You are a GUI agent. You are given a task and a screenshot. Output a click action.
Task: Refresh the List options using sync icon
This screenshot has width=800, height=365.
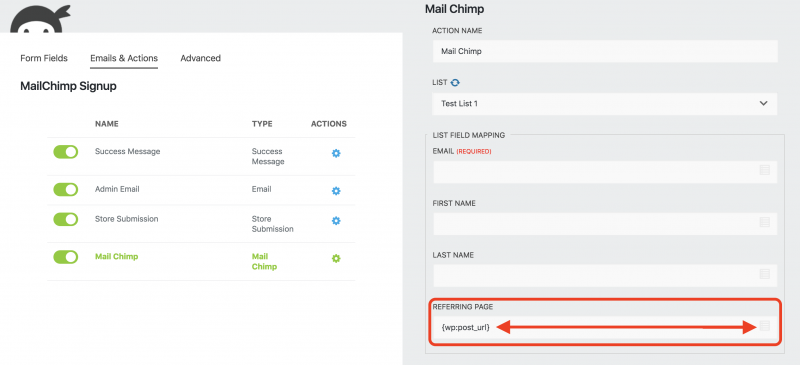coord(455,82)
